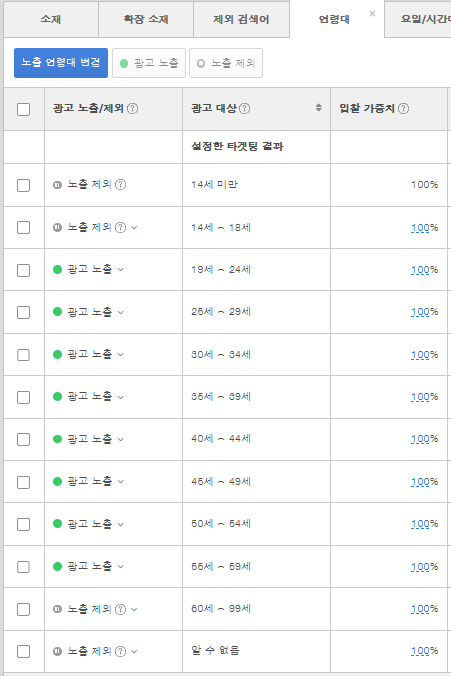The width and height of the screenshot is (451, 676).
Task: Click help icon beside 광고 대상 header
Action: (244, 109)
